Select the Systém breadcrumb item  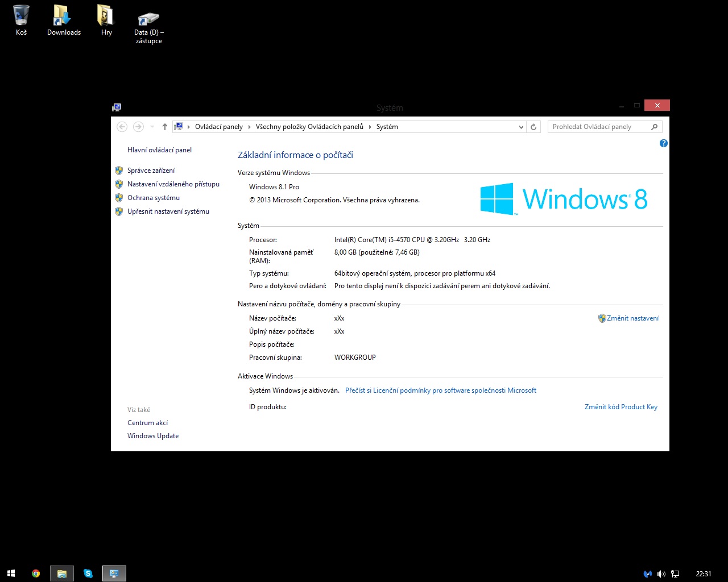[387, 127]
